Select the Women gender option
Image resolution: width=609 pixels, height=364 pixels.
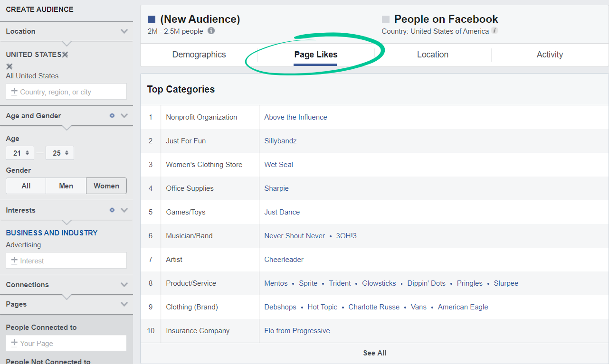point(106,186)
